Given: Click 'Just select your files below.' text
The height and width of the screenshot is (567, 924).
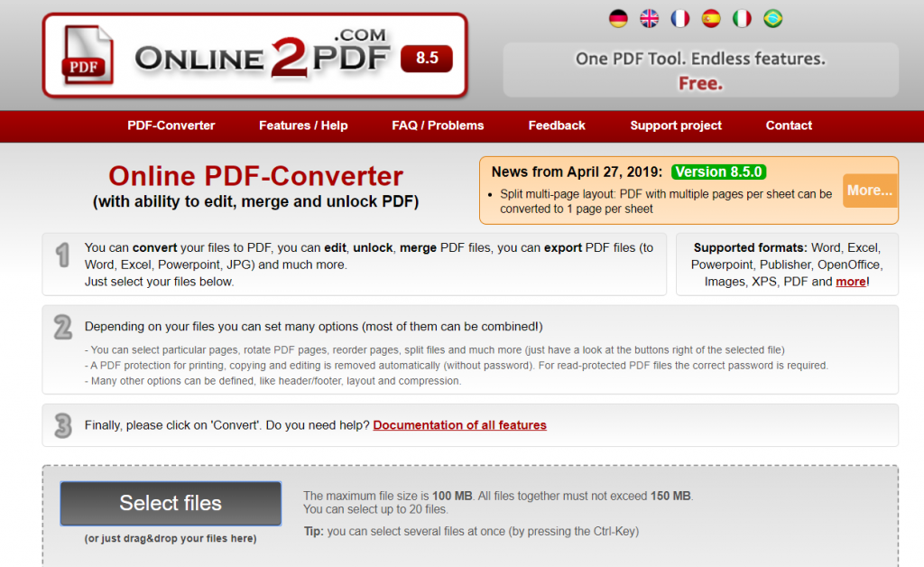Looking at the screenshot, I should [159, 282].
